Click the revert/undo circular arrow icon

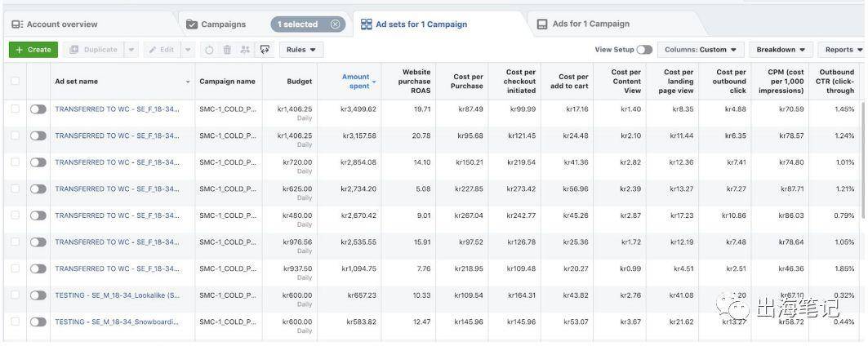tap(209, 50)
